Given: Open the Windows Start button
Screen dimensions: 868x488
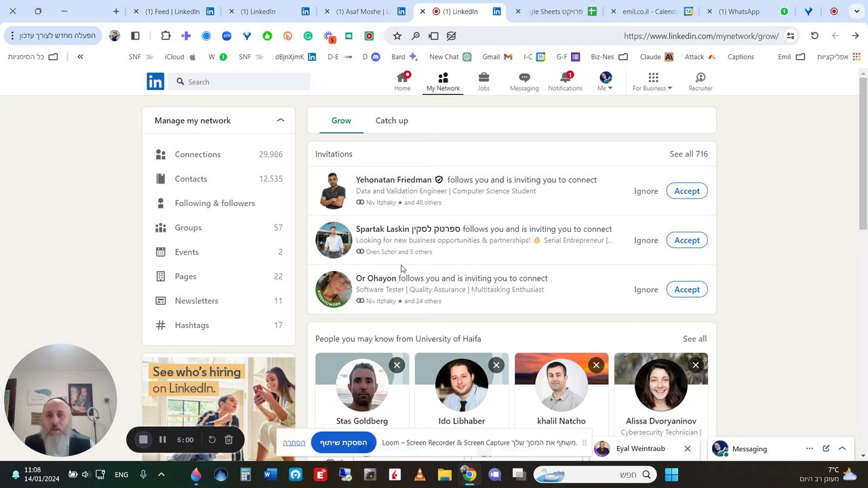Looking at the screenshot, I should (671, 474).
